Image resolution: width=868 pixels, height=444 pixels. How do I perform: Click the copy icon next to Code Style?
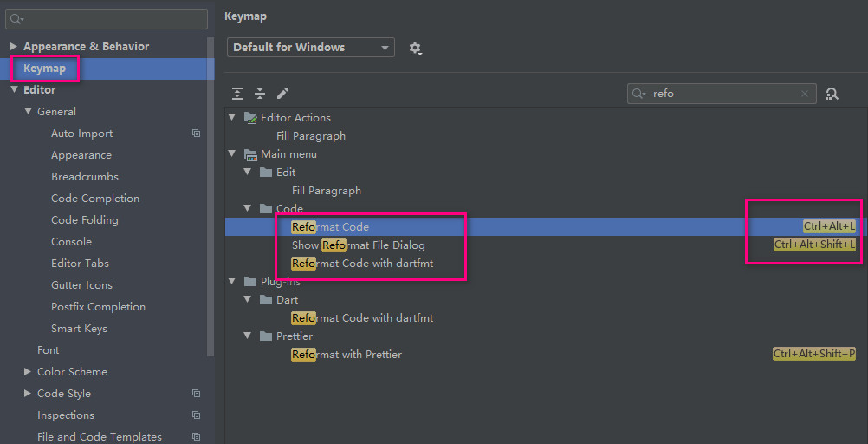coord(196,393)
